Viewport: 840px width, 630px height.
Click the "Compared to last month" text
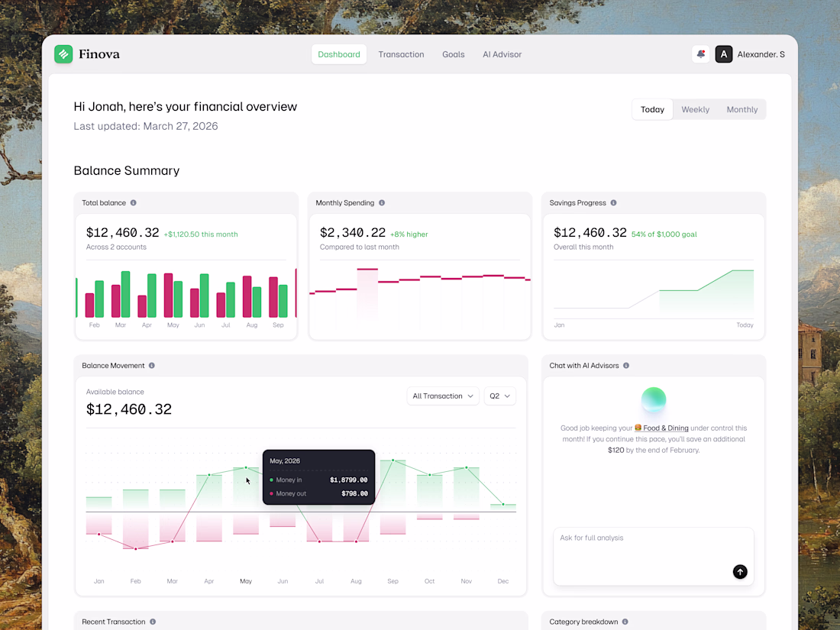(x=360, y=247)
